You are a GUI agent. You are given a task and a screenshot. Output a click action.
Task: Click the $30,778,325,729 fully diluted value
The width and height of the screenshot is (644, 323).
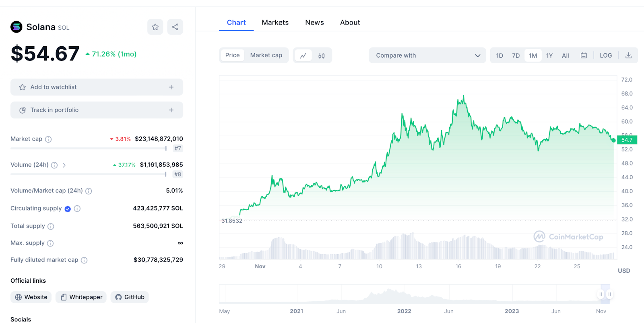pyautogui.click(x=158, y=260)
